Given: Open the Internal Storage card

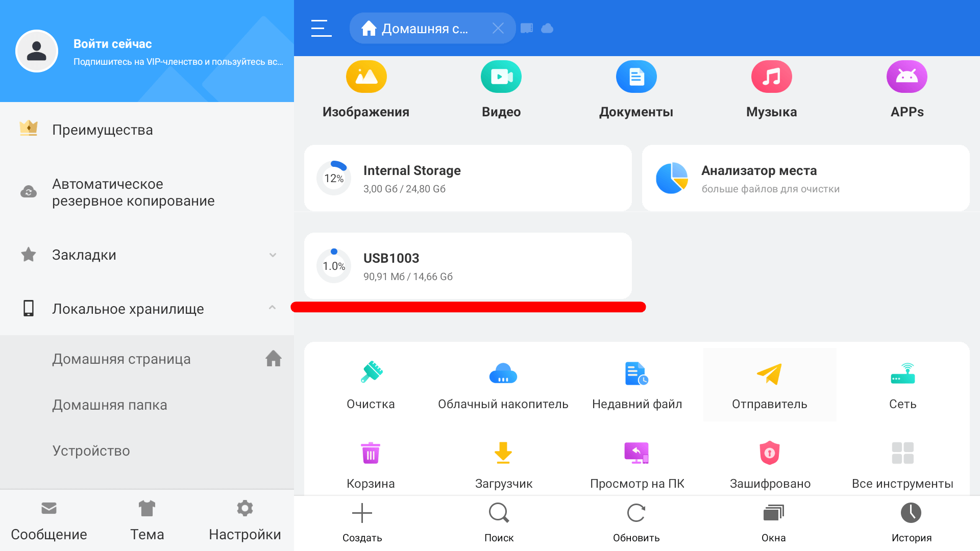Looking at the screenshot, I should (x=468, y=178).
